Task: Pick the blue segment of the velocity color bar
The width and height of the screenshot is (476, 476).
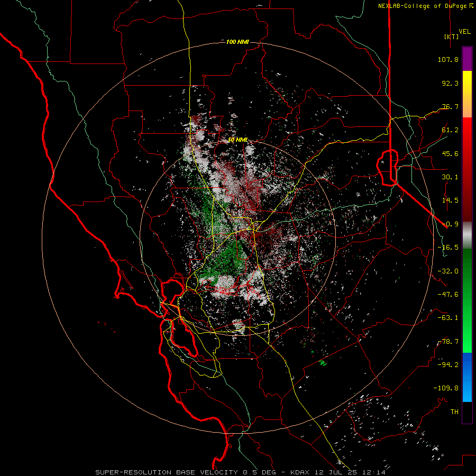Action: pos(467,377)
